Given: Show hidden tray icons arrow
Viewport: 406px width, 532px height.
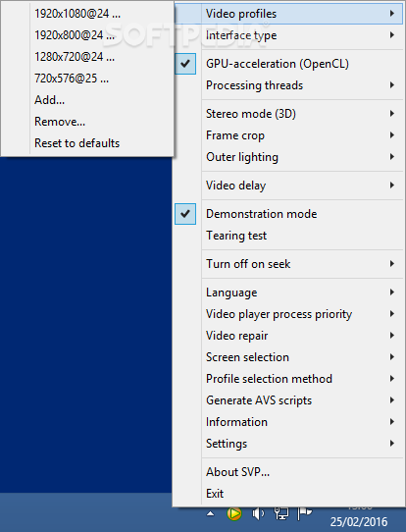Looking at the screenshot, I should [211, 513].
